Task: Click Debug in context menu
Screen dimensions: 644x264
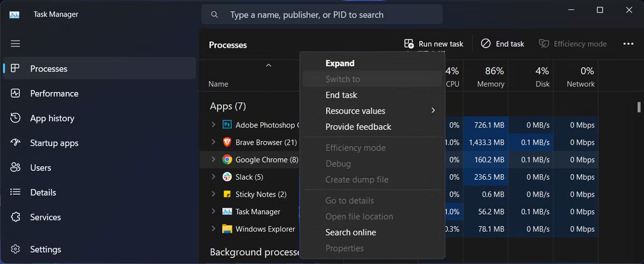Action: click(372, 164)
